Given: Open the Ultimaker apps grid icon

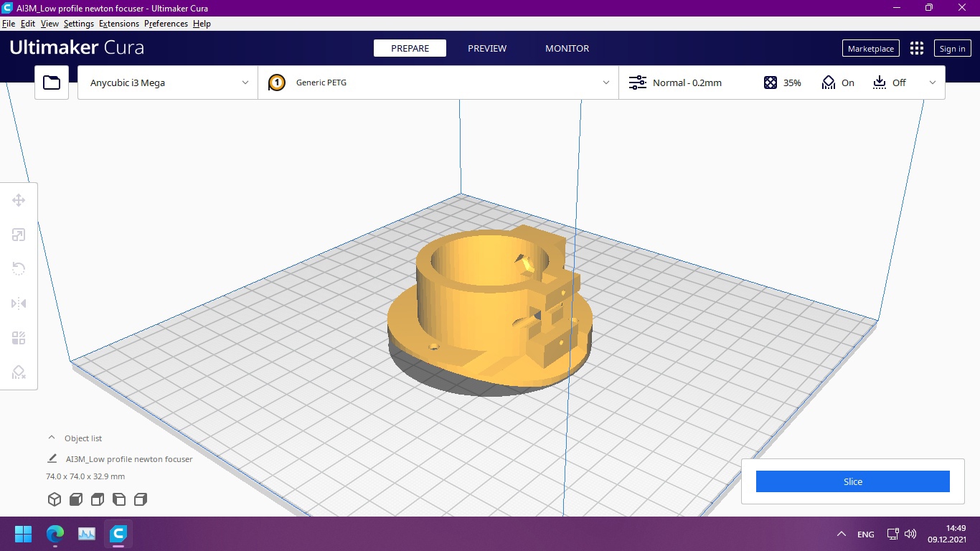Looking at the screenshot, I should click(x=917, y=48).
